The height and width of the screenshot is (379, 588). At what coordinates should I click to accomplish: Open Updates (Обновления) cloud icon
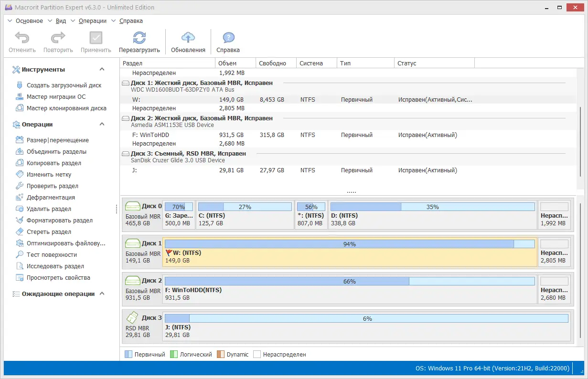188,38
